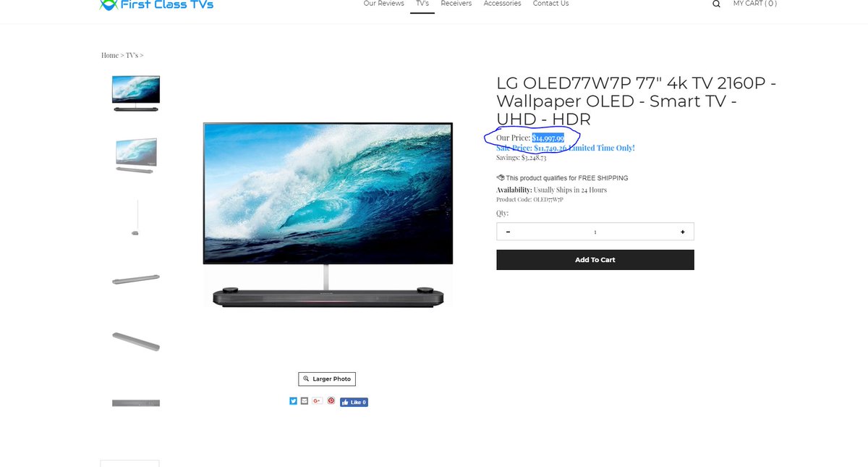Click the Facebook Like button
This screenshot has width=868, height=467.
(x=354, y=402)
